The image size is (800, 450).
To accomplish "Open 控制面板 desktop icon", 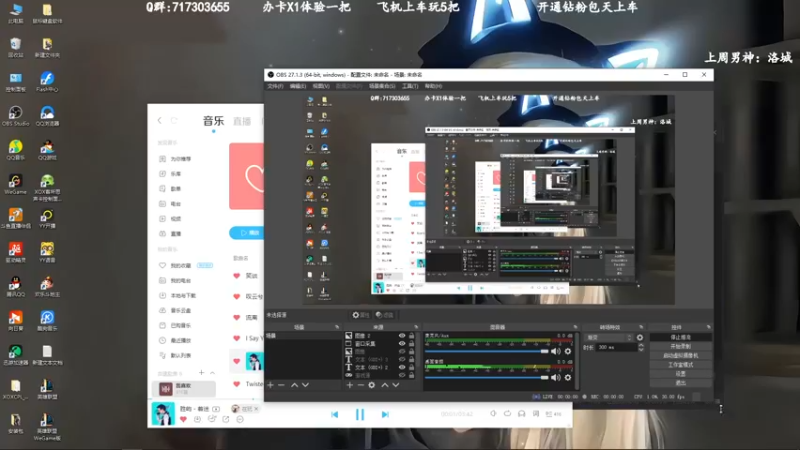I will coord(15,82).
